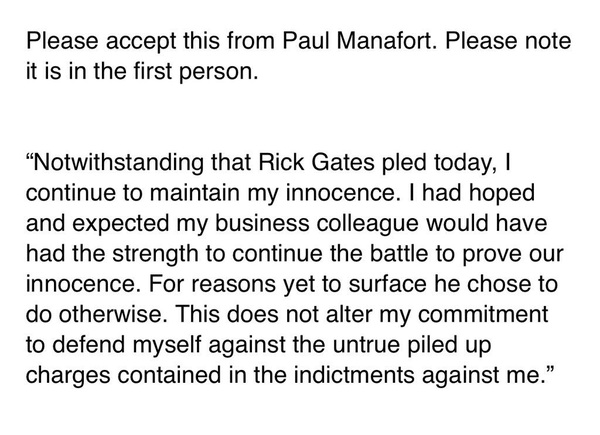The image size is (600, 435).
Task: Click the word Notwithstanding
Action: point(107,161)
